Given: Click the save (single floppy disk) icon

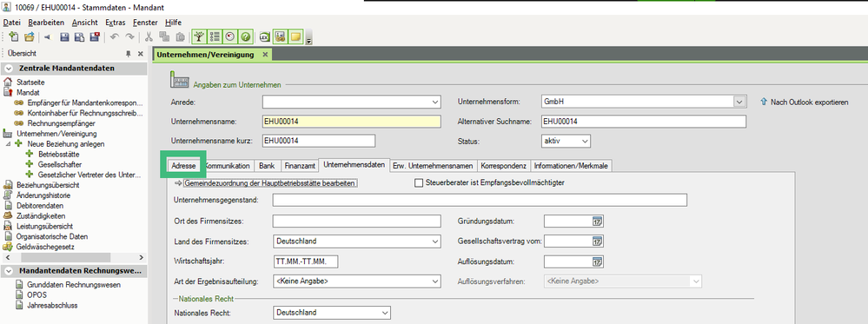Looking at the screenshot, I should pyautogui.click(x=64, y=37).
